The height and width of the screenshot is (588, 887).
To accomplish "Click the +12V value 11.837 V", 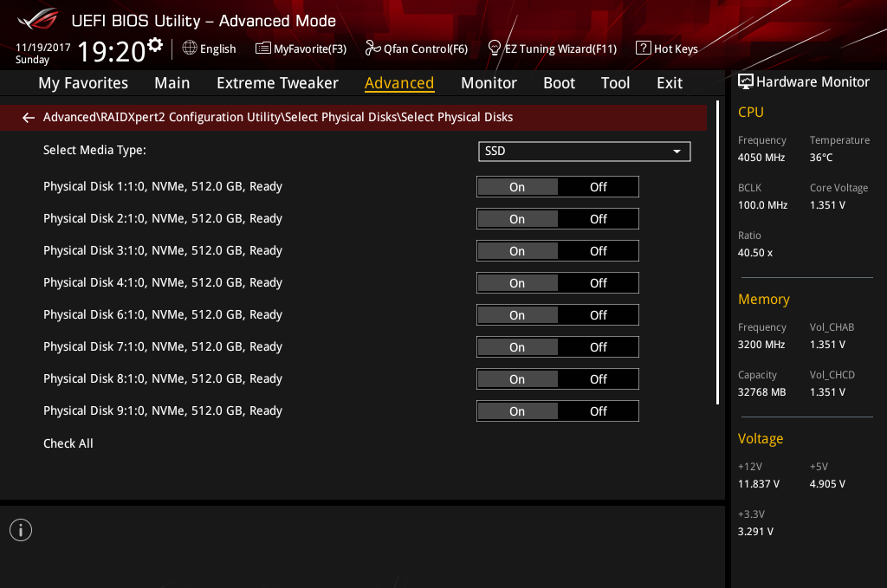I will [759, 484].
